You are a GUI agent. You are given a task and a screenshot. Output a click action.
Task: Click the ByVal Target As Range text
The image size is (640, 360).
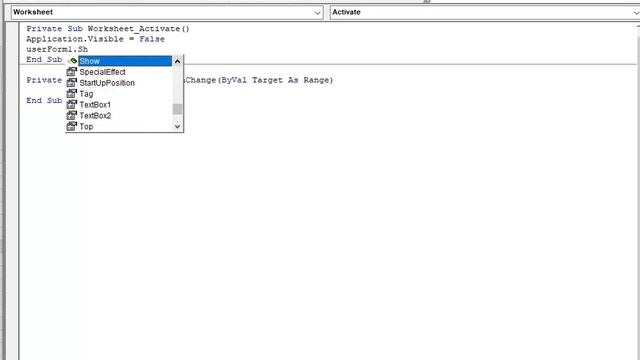point(275,80)
